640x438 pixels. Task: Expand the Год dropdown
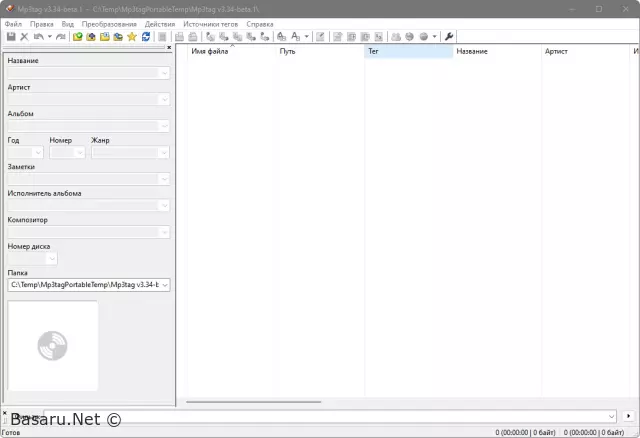point(38,153)
